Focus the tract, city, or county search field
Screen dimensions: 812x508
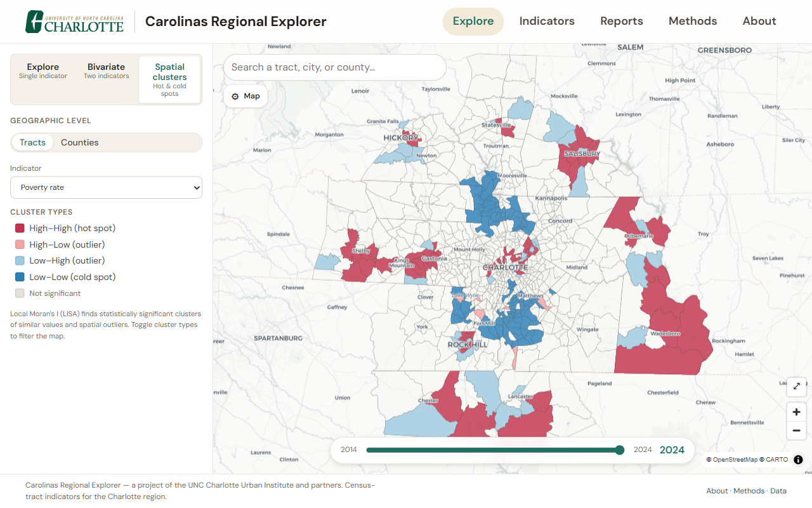pos(335,67)
